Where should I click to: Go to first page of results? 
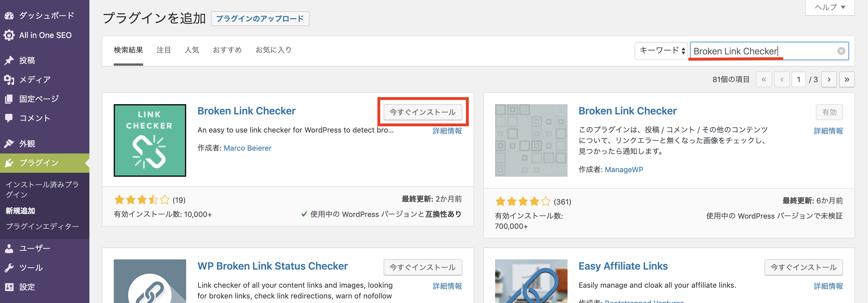click(764, 80)
